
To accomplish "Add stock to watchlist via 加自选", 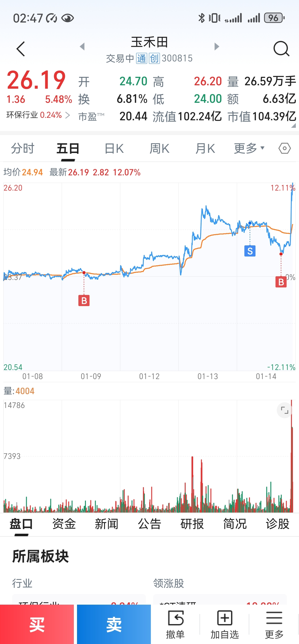I will (224, 624).
